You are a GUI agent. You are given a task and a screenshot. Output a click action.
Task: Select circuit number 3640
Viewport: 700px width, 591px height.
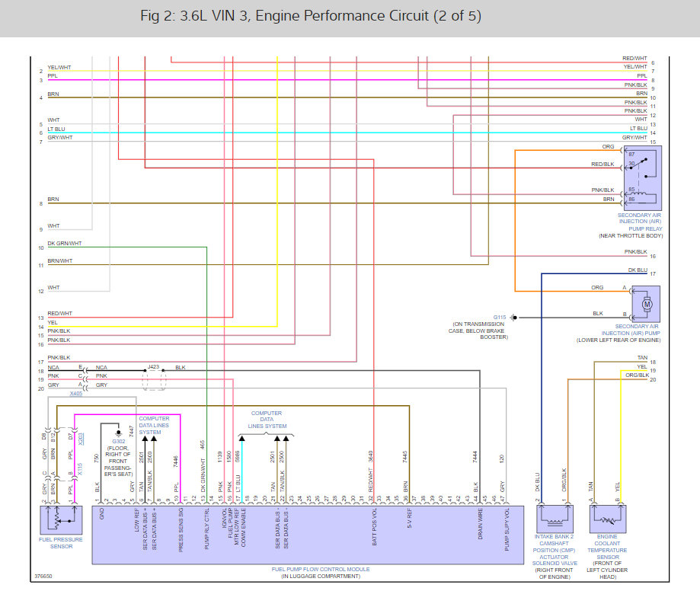[x=370, y=457]
